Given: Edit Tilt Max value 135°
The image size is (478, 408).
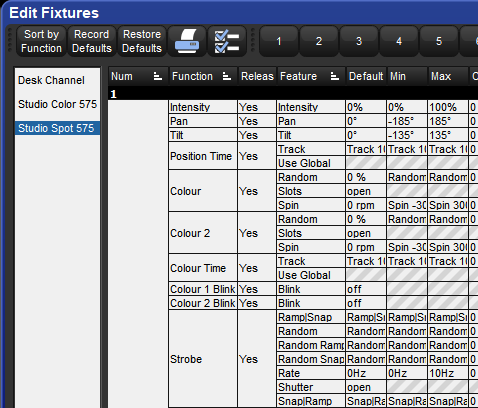Looking at the screenshot, I should [x=448, y=135].
